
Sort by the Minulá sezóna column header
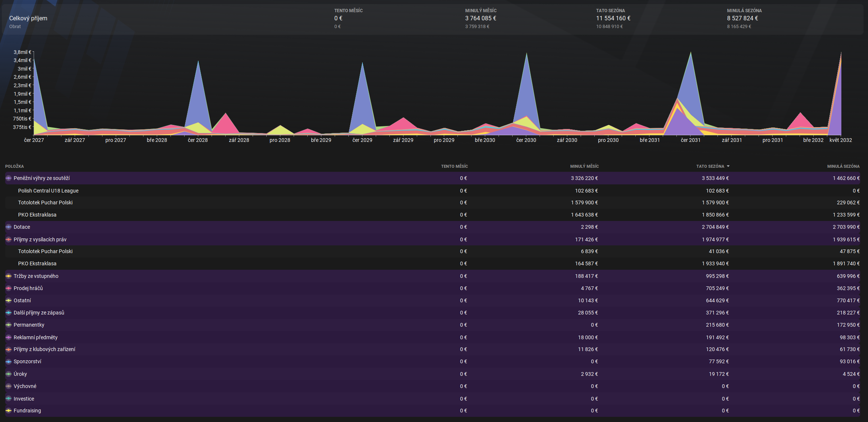point(843,166)
